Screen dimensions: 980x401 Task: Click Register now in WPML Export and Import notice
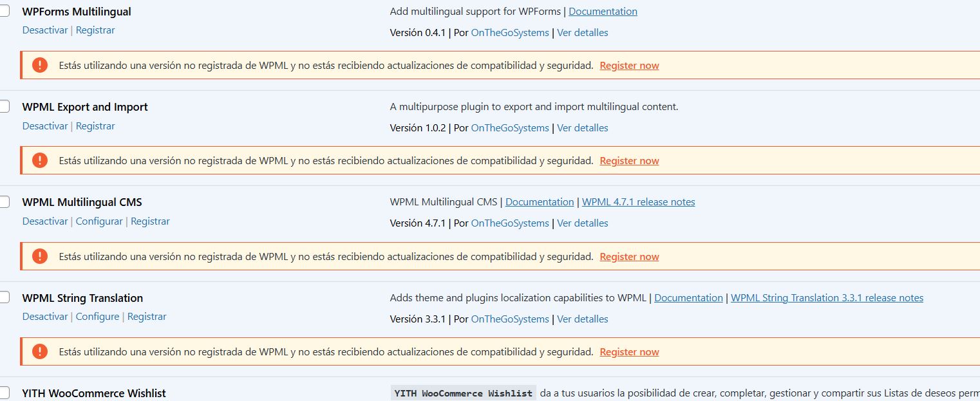(629, 161)
